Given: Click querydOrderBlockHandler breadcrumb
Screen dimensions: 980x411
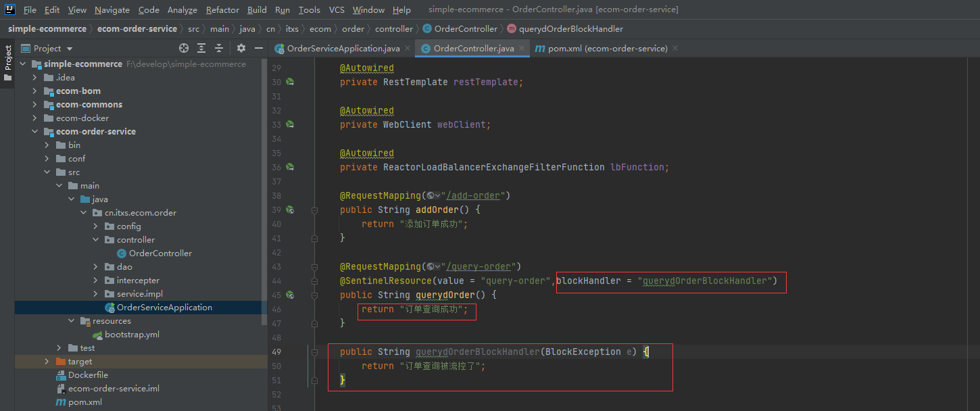Looking at the screenshot, I should pyautogui.click(x=565, y=28).
